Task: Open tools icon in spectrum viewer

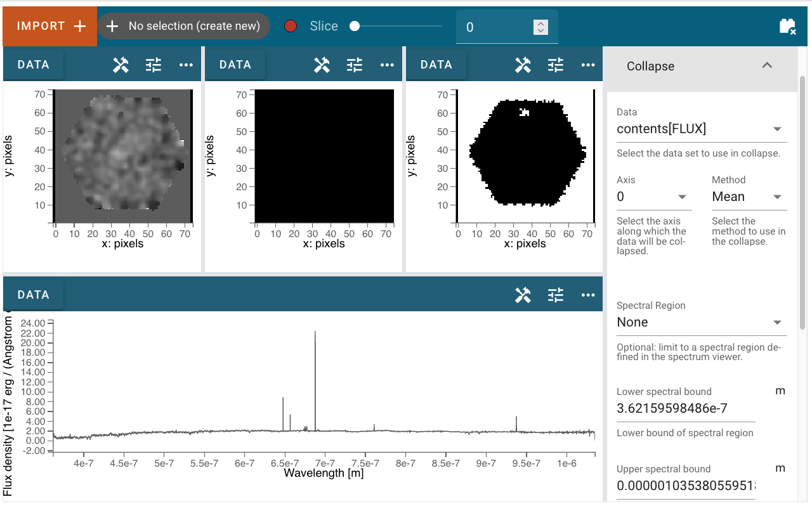Action: coord(523,295)
